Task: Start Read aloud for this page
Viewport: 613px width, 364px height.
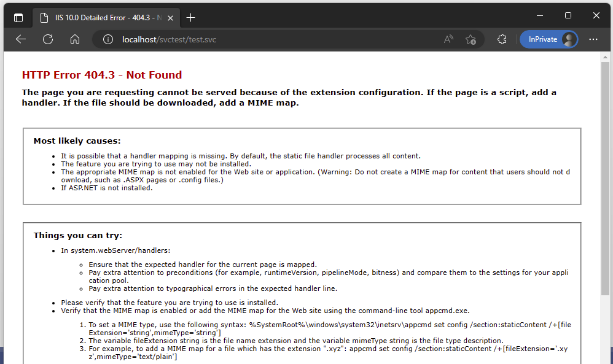Action: (448, 39)
